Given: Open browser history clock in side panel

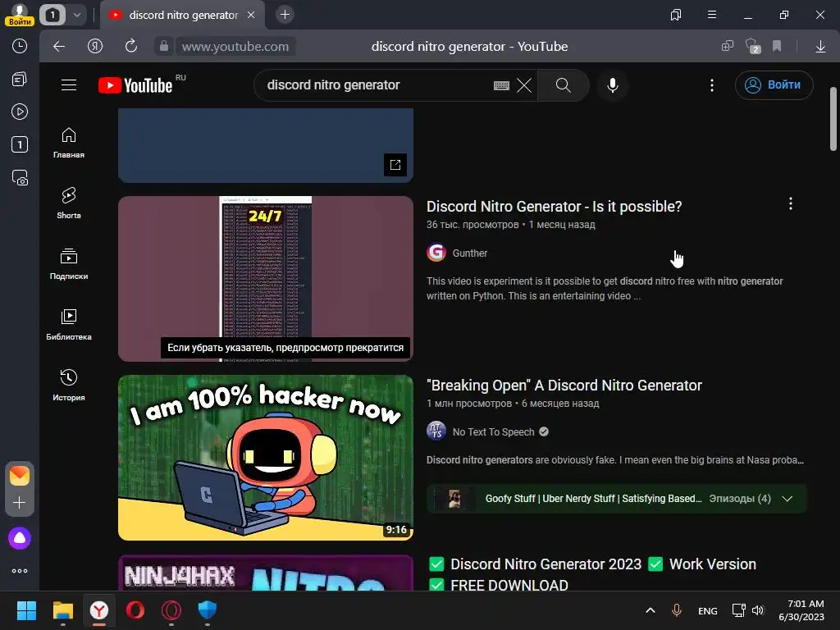Looking at the screenshot, I should point(20,46).
